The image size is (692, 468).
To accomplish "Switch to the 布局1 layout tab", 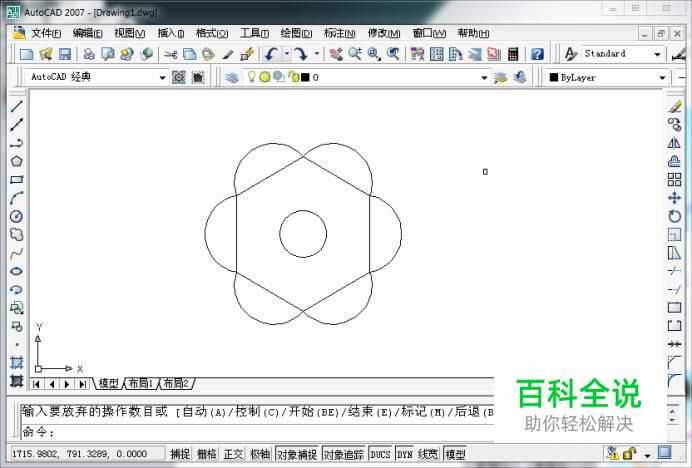I will [140, 383].
